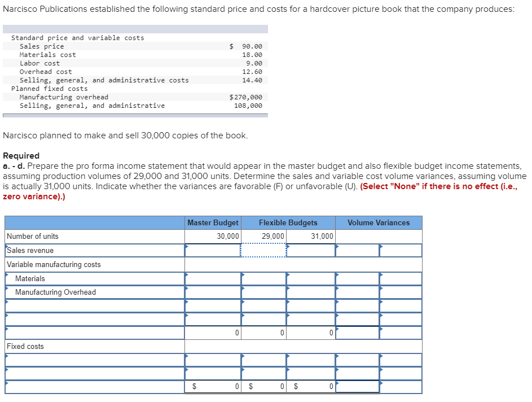Open the Manufacturing Overhead row label dropdown

pos(95,292)
